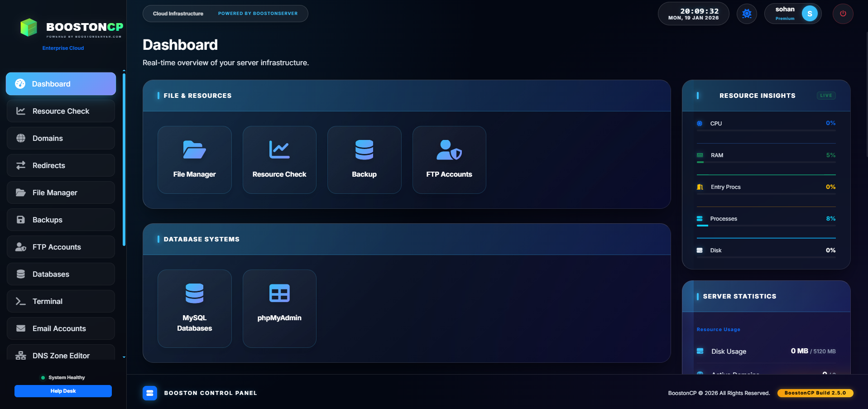868x409 pixels.
Task: Click the Help Desk button
Action: (x=63, y=391)
